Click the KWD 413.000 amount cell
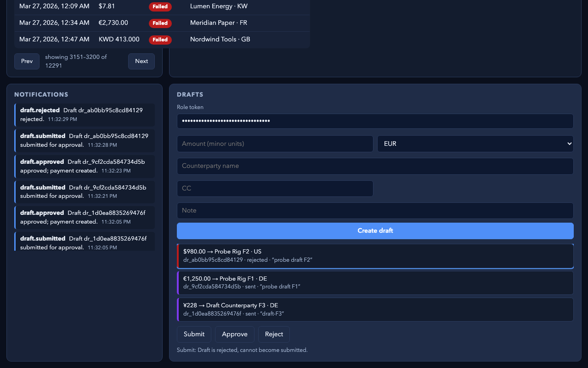Viewport: 588px width, 368px height. (x=119, y=39)
